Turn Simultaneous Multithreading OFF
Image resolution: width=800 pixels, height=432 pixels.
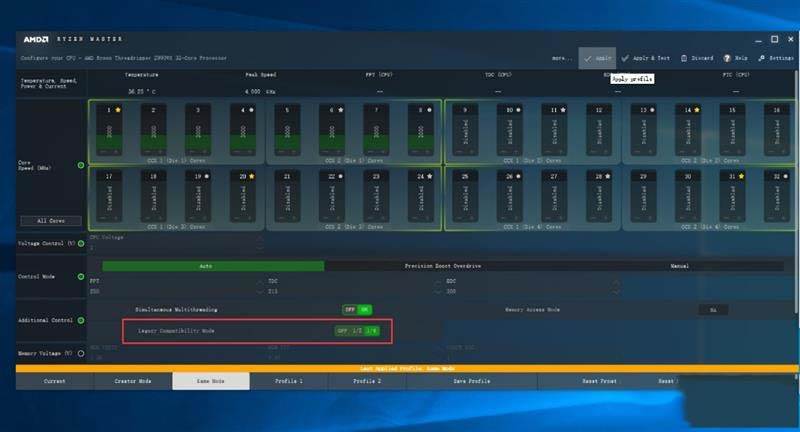click(x=350, y=310)
